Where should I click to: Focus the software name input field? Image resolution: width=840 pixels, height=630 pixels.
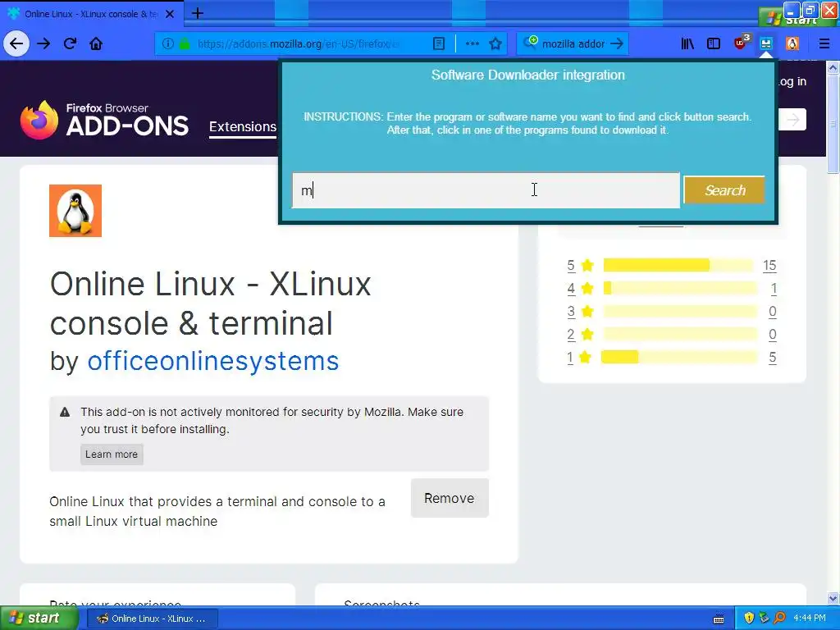coord(486,190)
